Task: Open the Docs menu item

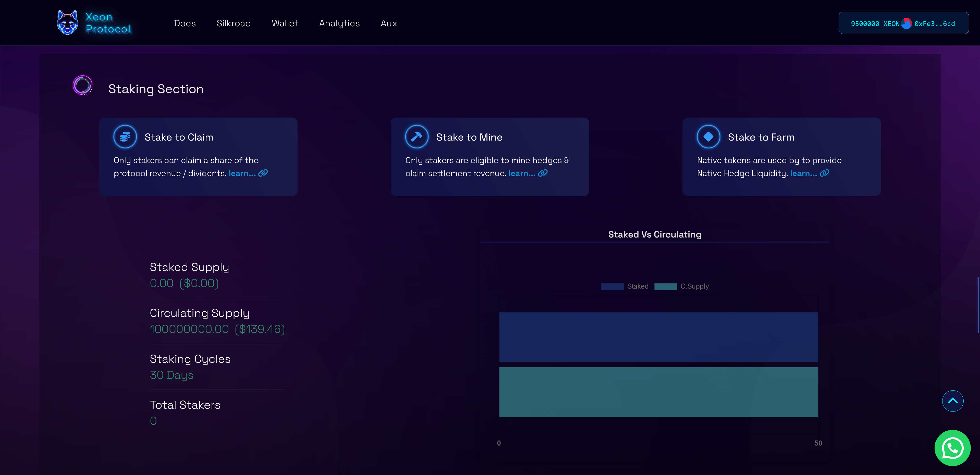Action: 185,23
